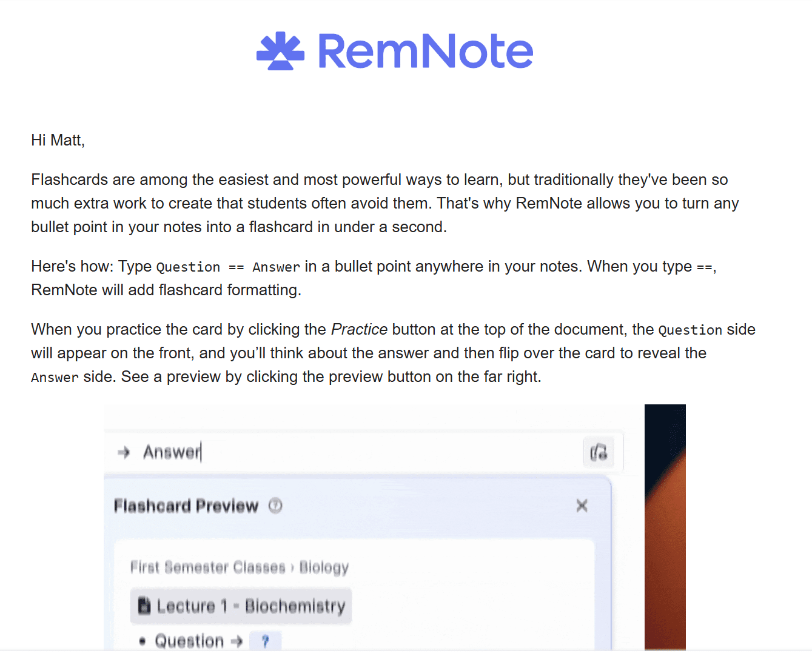Image resolution: width=812 pixels, height=662 pixels.
Task: Click the chevron between First Semester Classes and Biology
Action: (x=293, y=567)
